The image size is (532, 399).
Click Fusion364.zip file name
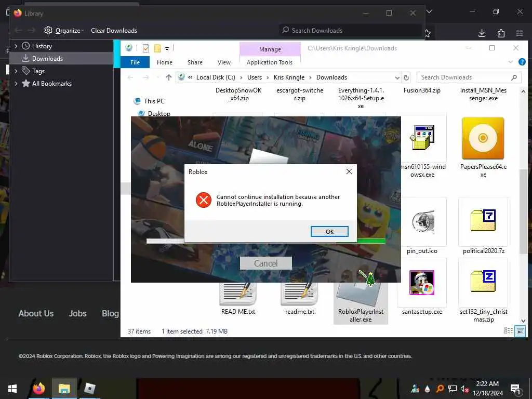click(422, 90)
